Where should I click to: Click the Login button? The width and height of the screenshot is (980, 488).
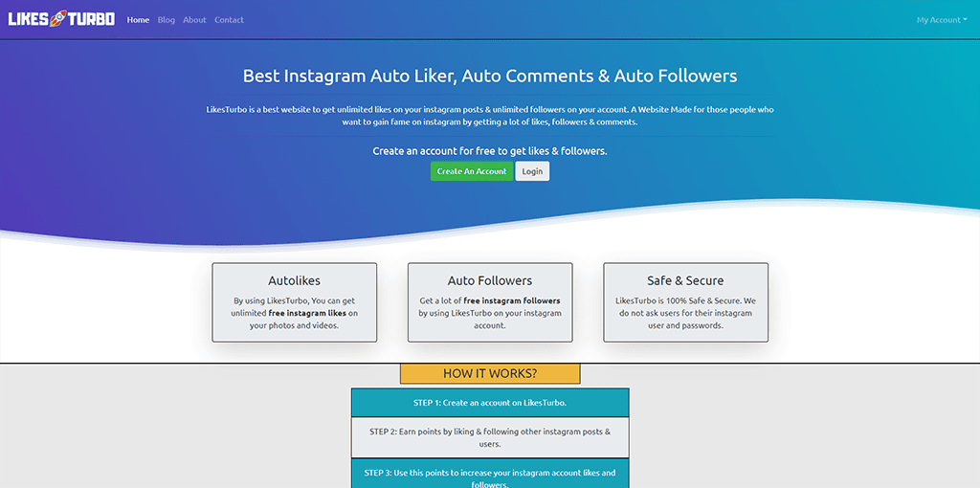532,171
